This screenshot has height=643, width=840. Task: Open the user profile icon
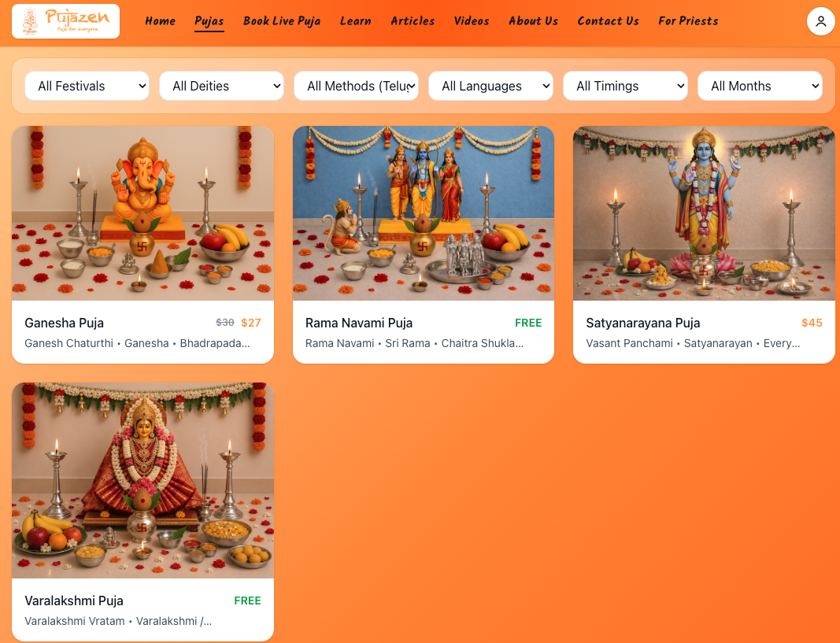point(821,21)
